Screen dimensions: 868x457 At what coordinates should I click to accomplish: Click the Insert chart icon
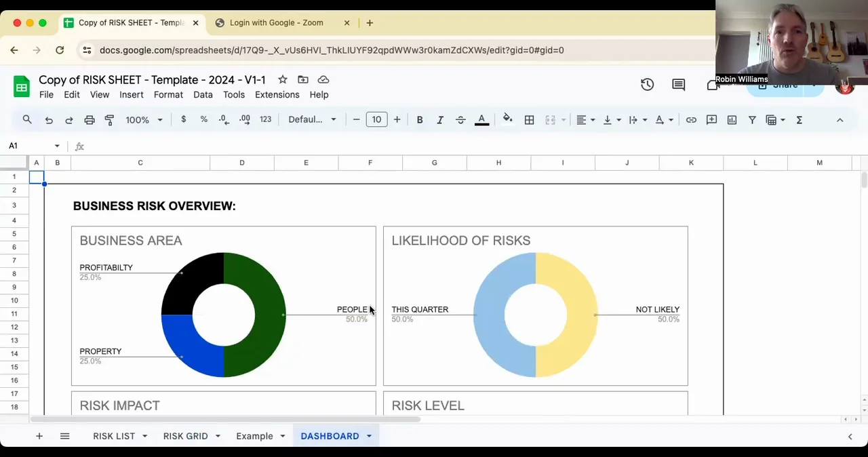click(x=732, y=119)
